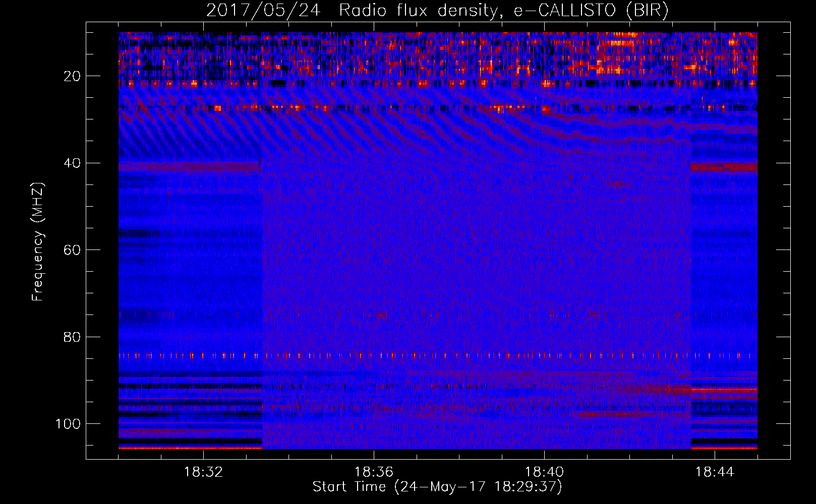This screenshot has width=816, height=504.
Task: Click the 18:40 time tick label
Action: [544, 472]
